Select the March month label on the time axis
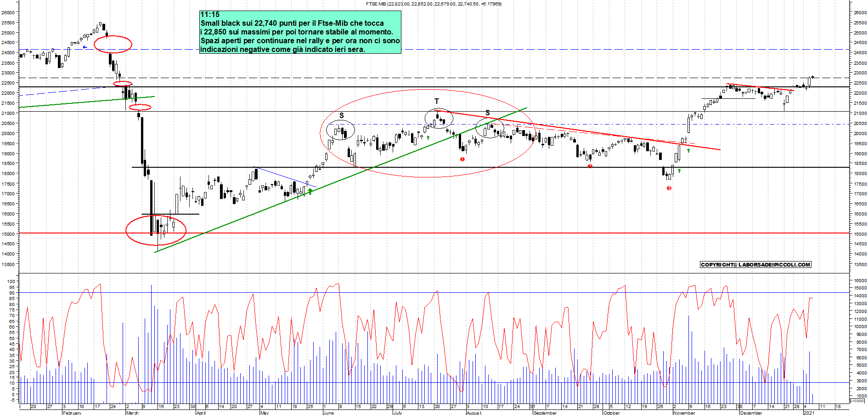 (x=132, y=413)
